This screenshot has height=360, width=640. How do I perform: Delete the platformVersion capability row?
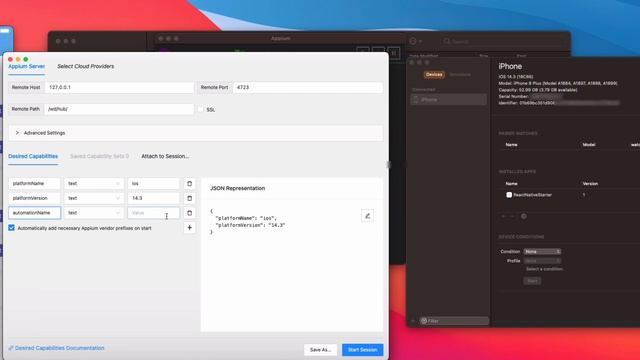click(x=189, y=198)
